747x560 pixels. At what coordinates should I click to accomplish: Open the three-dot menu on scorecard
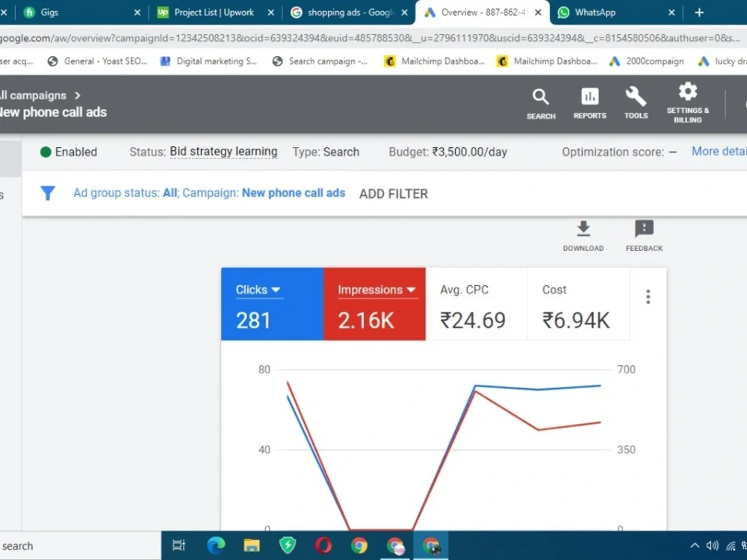(648, 296)
